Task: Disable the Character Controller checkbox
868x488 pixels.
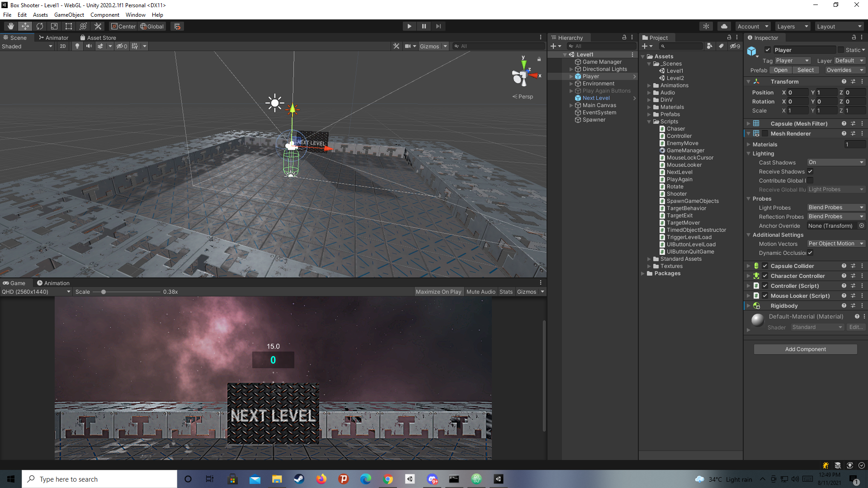Action: [765, 276]
